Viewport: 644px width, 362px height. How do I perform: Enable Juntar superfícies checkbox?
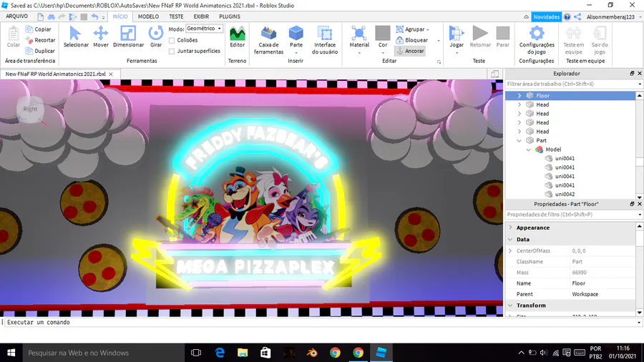point(172,52)
